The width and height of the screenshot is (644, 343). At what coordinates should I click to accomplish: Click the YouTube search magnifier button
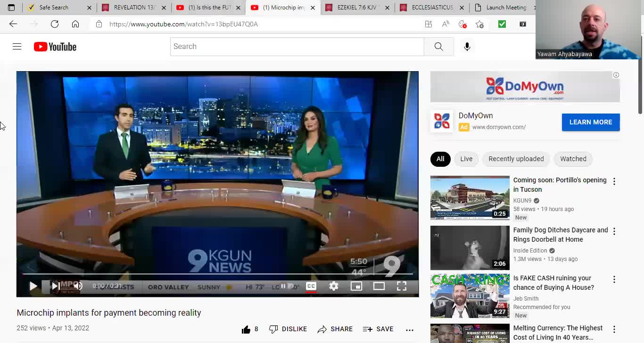click(x=438, y=47)
